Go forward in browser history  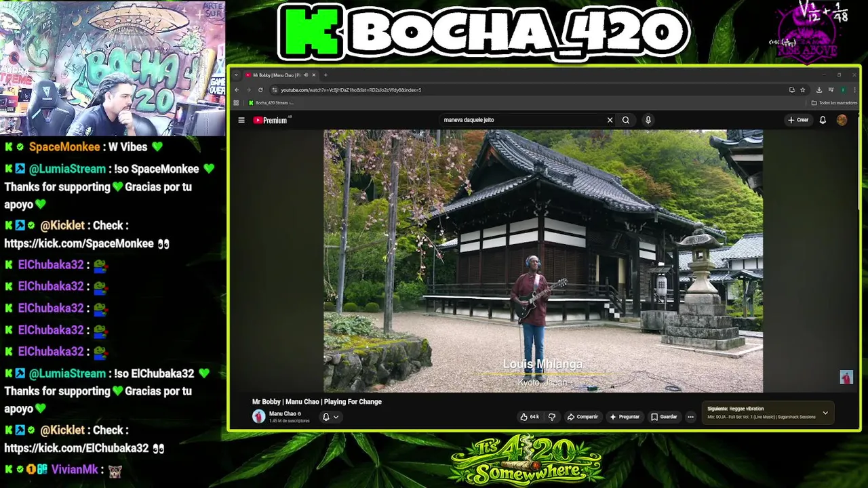[248, 89]
